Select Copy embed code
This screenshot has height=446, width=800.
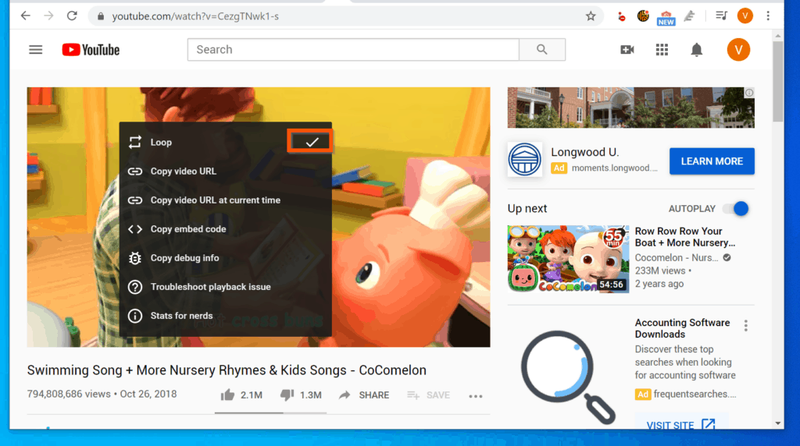[226, 229]
